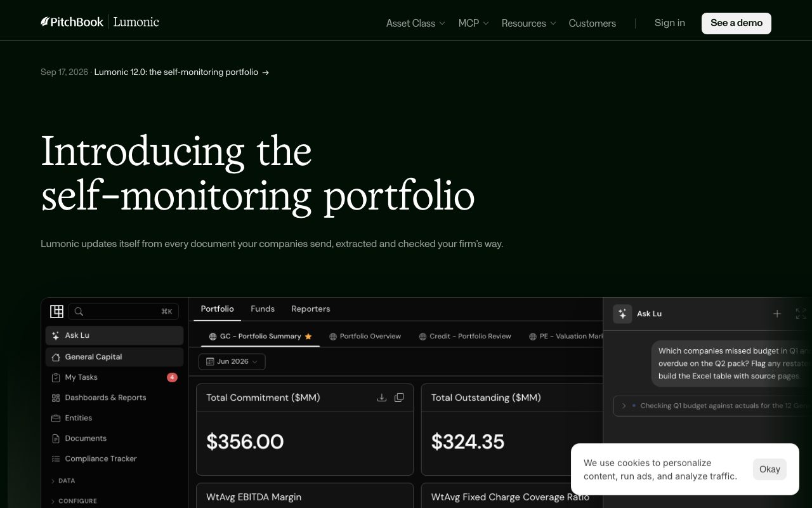Image resolution: width=812 pixels, height=508 pixels.
Task: Click the PitchBook logo in the header
Action: [x=72, y=22]
